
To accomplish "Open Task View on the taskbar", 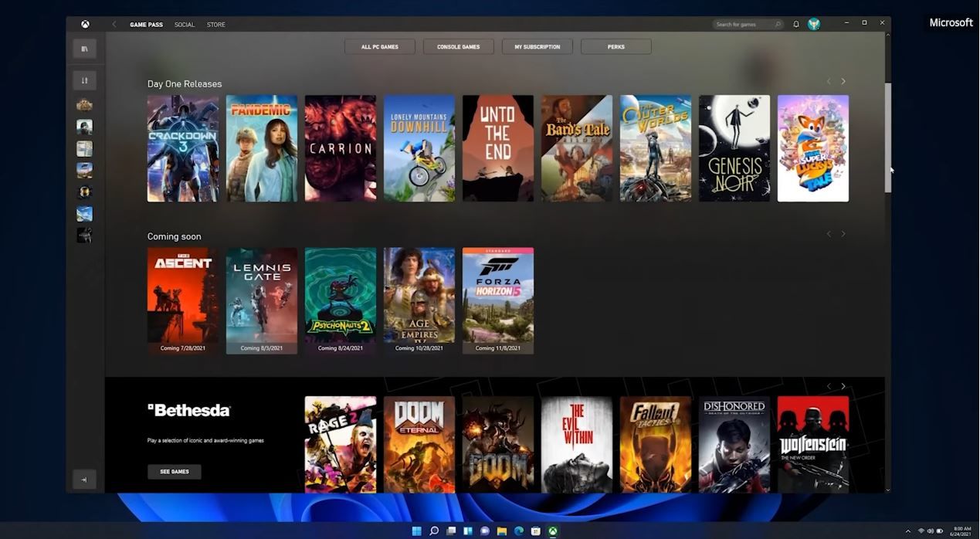I will point(451,531).
